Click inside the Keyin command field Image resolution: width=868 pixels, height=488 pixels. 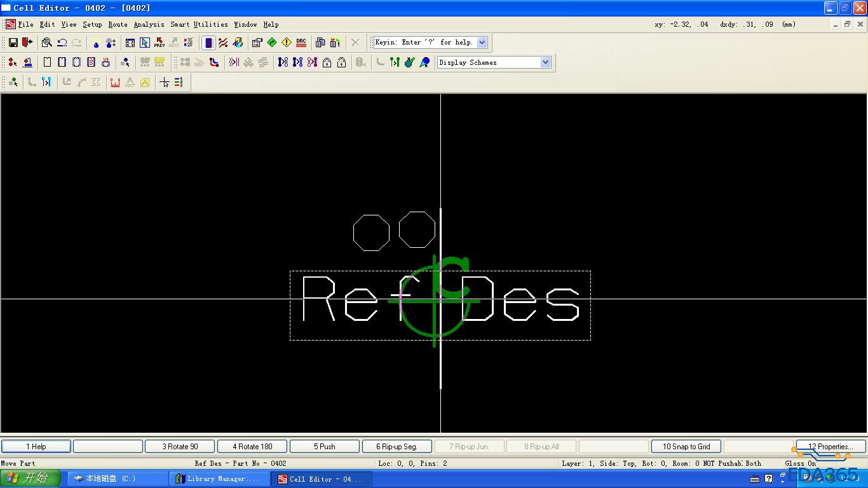425,43
